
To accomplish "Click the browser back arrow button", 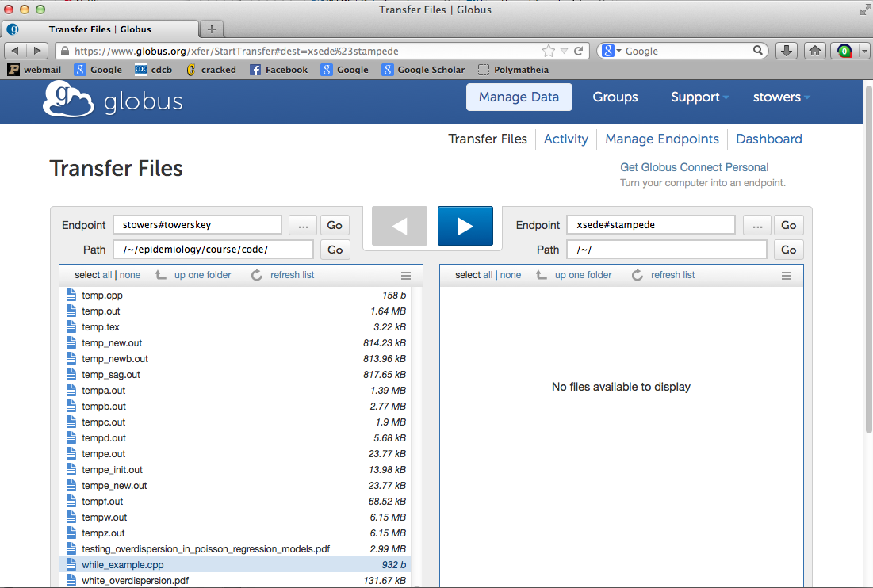I will click(15, 51).
